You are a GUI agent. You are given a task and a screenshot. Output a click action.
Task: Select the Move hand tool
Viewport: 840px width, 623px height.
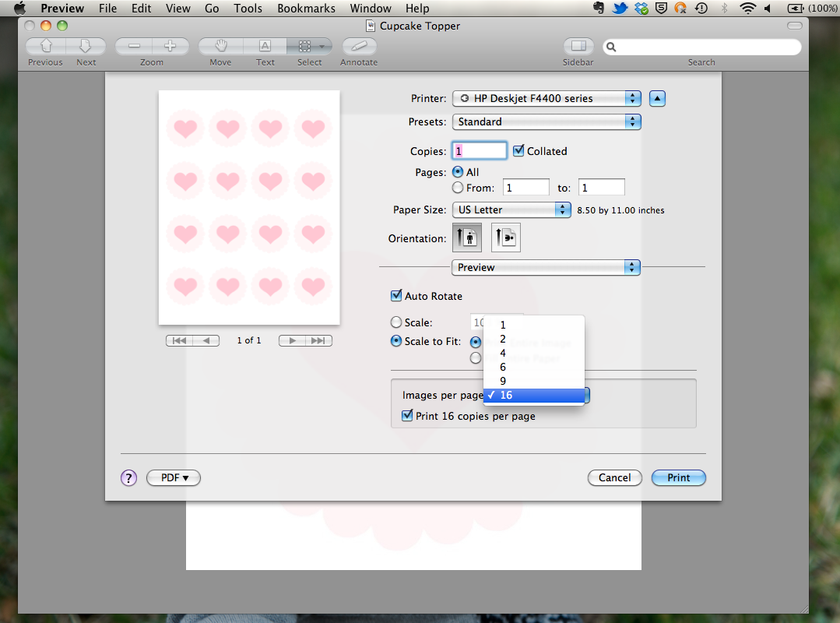(x=220, y=46)
